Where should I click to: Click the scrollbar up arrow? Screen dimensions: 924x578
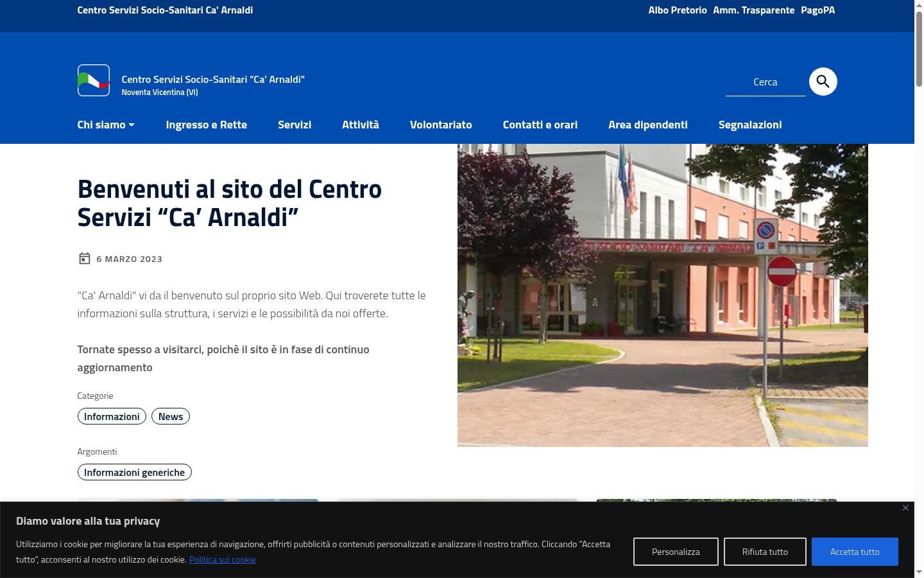(919, 4)
